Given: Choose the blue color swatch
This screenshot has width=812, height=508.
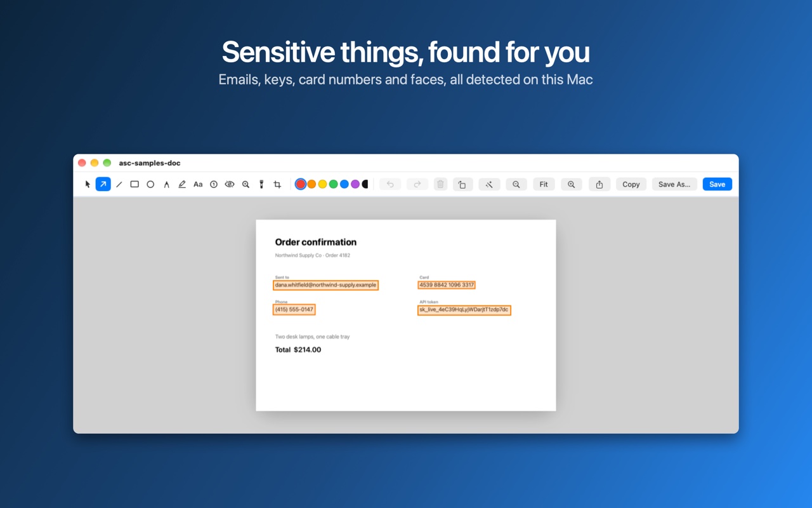Looking at the screenshot, I should (344, 184).
